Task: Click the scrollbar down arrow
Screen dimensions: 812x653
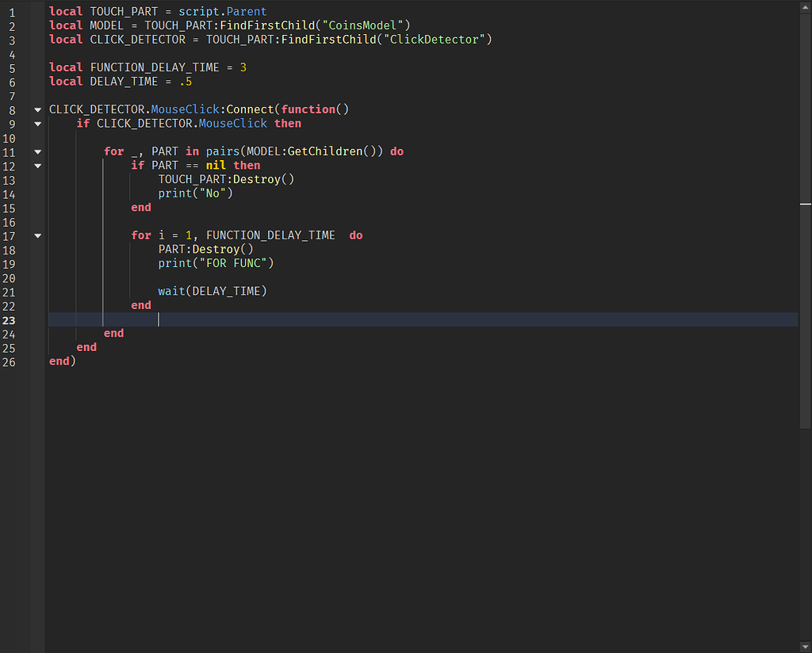Action: click(805, 646)
